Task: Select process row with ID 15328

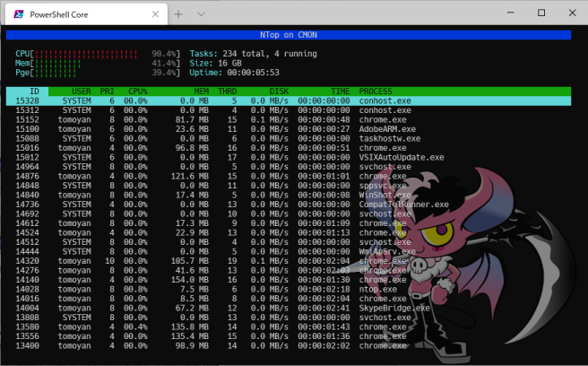Action: click(x=289, y=101)
